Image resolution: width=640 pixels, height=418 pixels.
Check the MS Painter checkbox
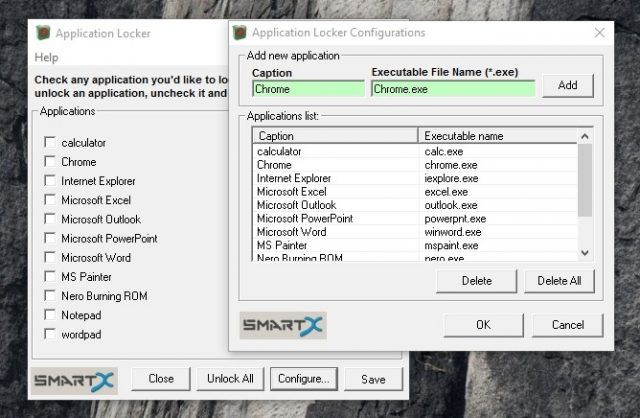50,277
